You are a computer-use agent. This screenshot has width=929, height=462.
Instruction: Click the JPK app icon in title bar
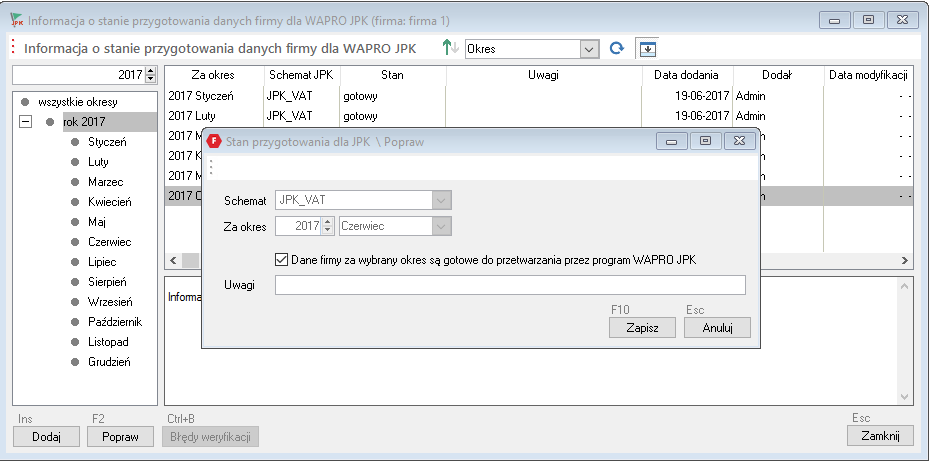tap(17, 20)
